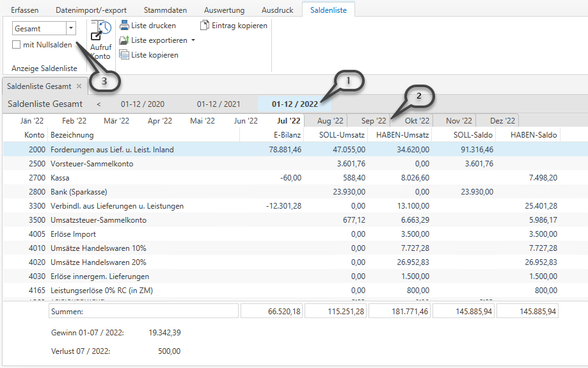Image resolution: width=588 pixels, height=368 pixels.
Task: Close the Saldenliste Gesamt tab
Action: [x=79, y=86]
